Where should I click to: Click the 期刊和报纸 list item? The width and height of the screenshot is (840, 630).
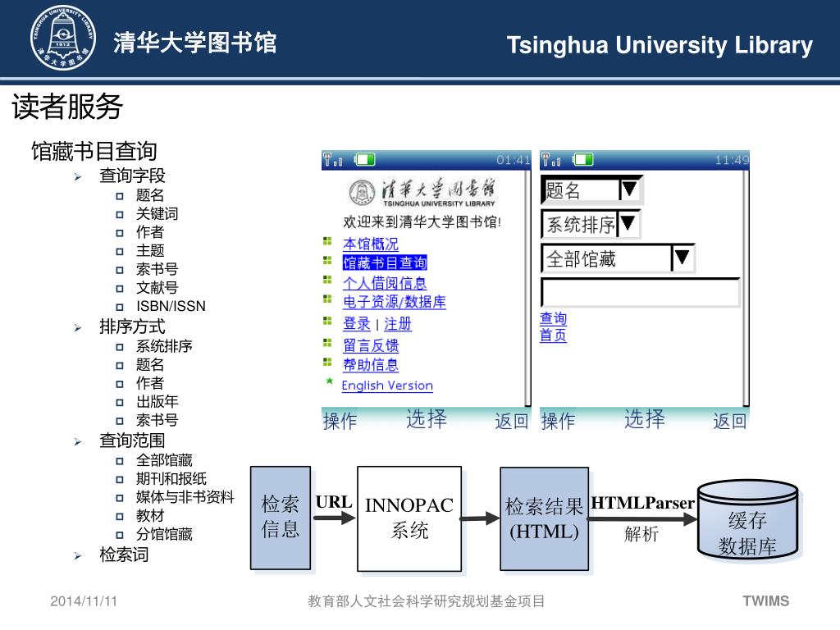[171, 478]
